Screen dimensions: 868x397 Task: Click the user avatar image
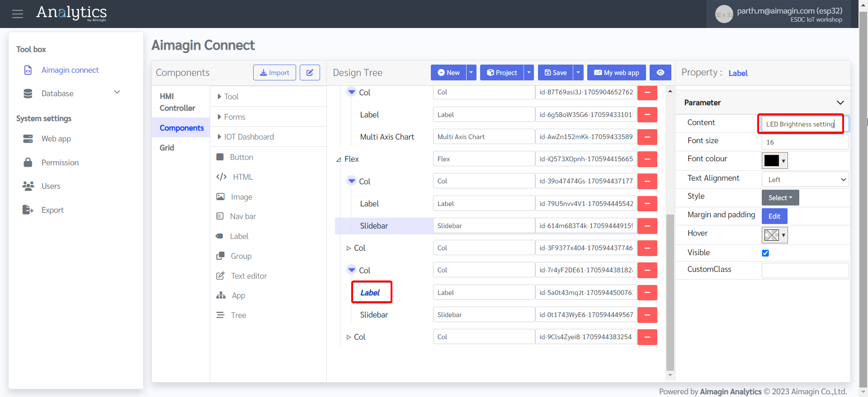[x=724, y=14]
